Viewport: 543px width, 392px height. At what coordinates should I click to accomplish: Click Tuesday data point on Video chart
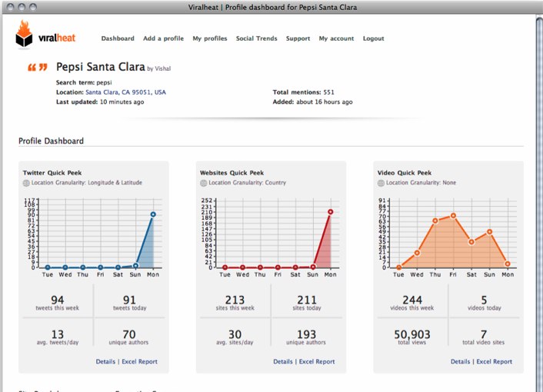[x=399, y=267]
